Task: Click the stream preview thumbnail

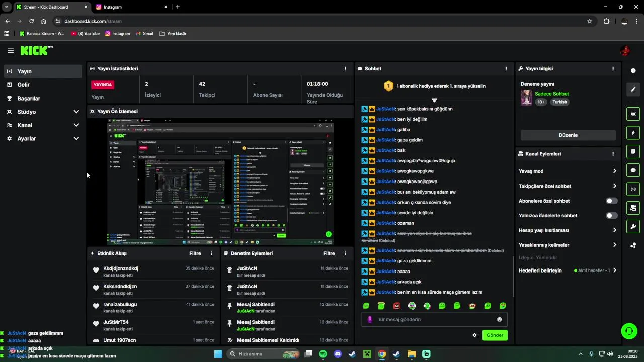Action: pos(220,182)
